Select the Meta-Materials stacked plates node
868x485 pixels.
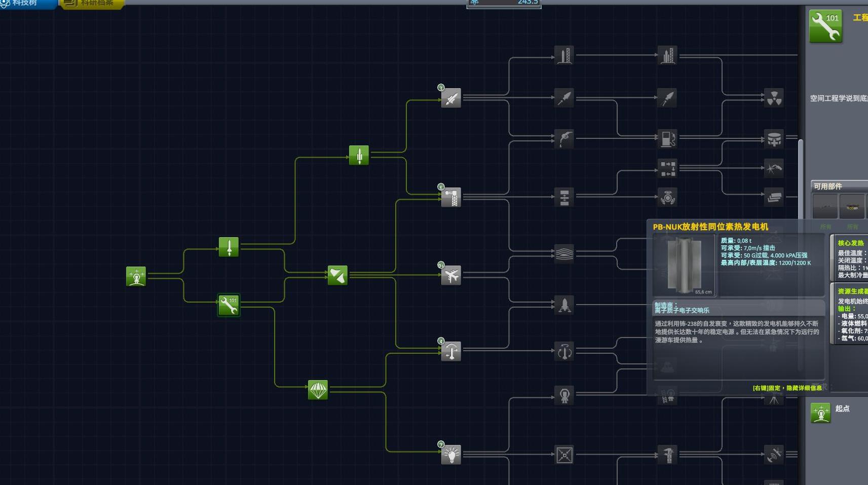pos(774,197)
